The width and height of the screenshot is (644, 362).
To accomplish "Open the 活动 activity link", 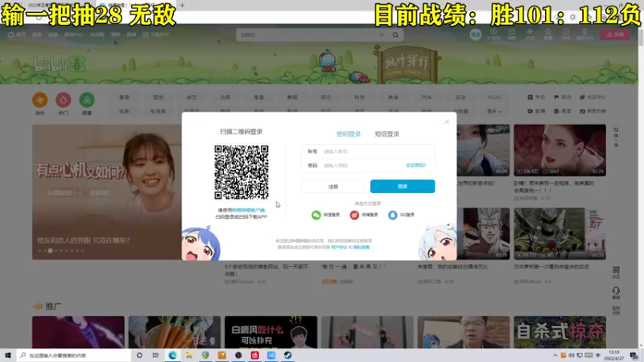I will (x=563, y=97).
